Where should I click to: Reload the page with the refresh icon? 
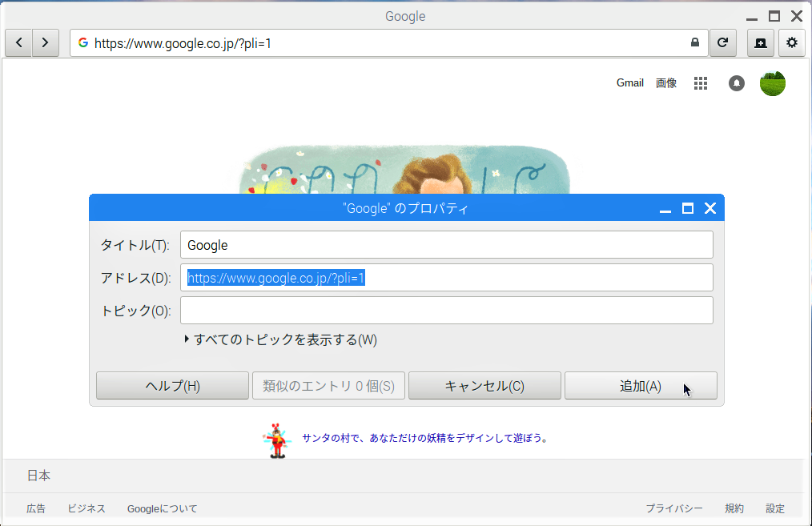(723, 43)
